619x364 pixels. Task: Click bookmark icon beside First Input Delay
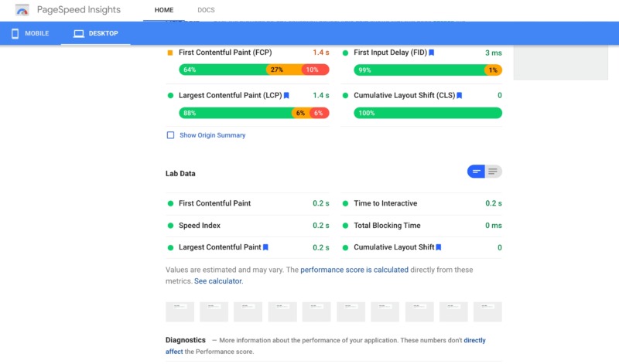432,53
